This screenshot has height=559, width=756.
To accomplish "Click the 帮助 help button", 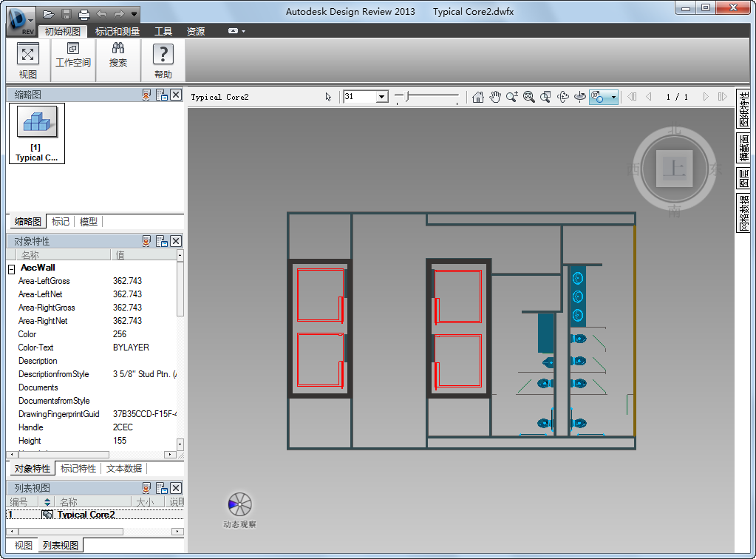I will click(x=163, y=61).
